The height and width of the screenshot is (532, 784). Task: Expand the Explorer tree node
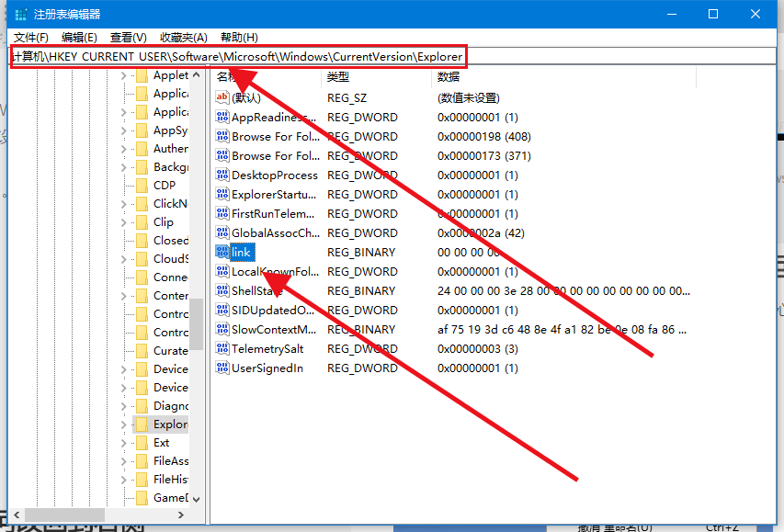[x=123, y=424]
